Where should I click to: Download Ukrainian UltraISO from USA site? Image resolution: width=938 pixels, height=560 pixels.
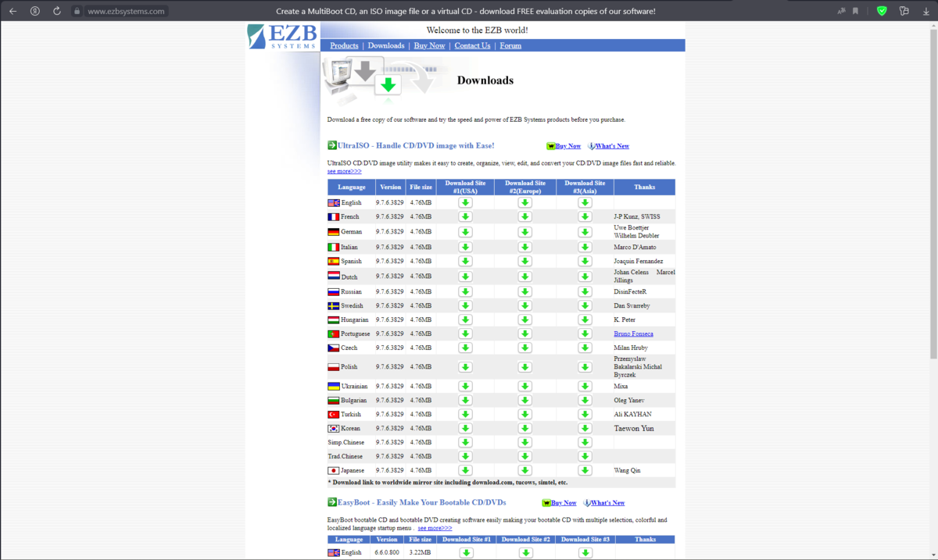465,386
